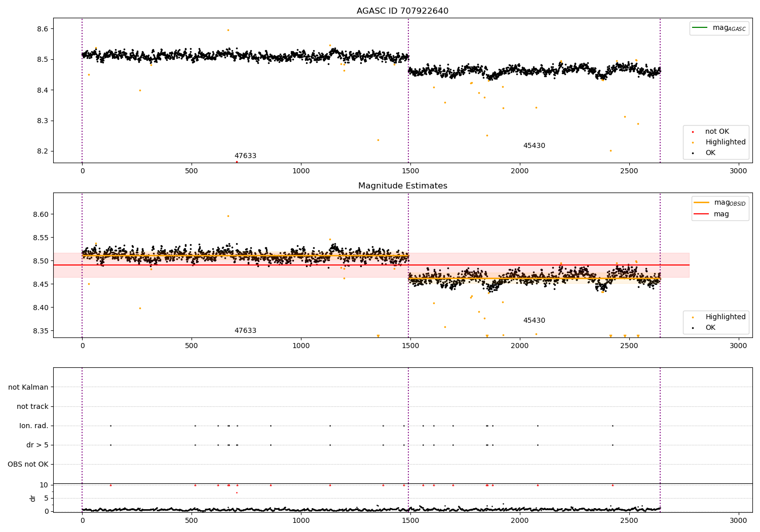The width and height of the screenshot is (760, 532).
Task: Click the 10 tick on the dr axis
Action: 44,485
